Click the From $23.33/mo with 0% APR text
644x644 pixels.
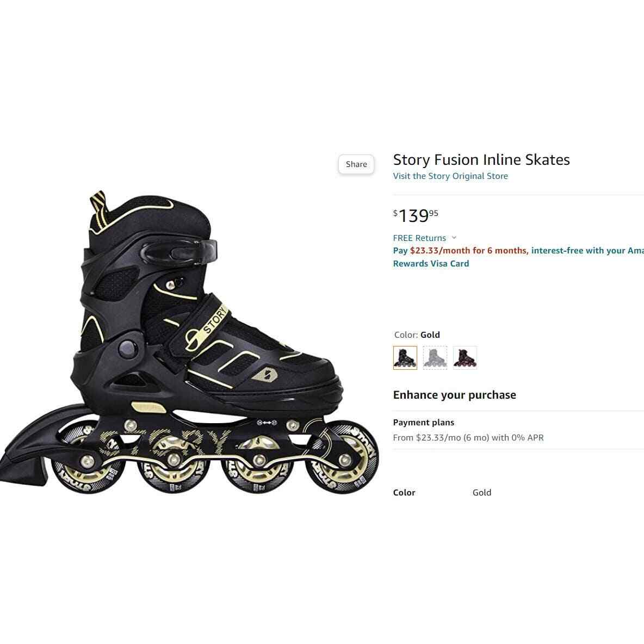click(468, 438)
